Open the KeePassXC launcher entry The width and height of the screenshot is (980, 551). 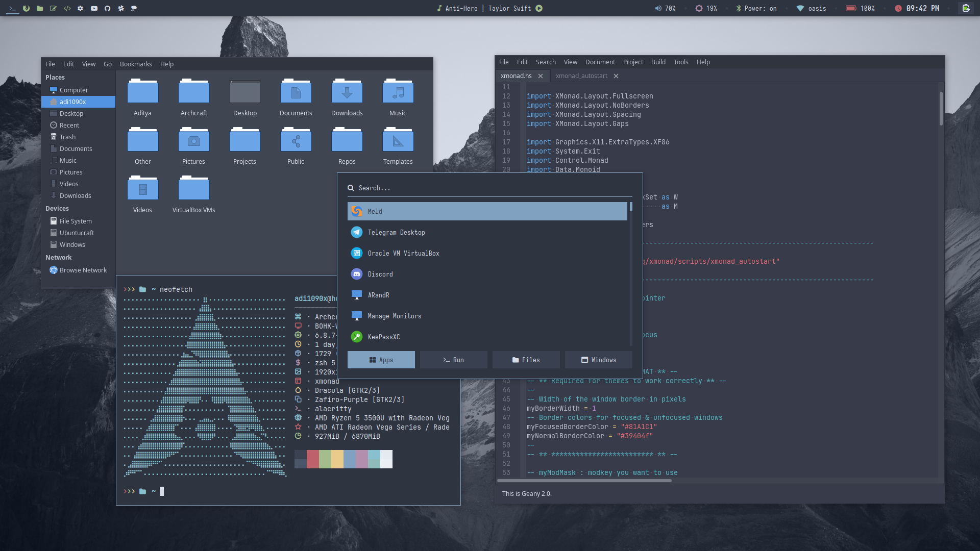tap(384, 337)
